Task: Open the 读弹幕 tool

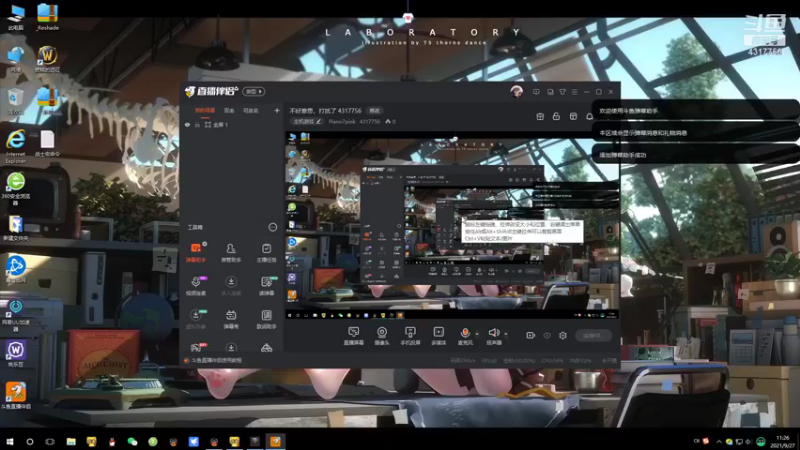Action: coord(266,286)
